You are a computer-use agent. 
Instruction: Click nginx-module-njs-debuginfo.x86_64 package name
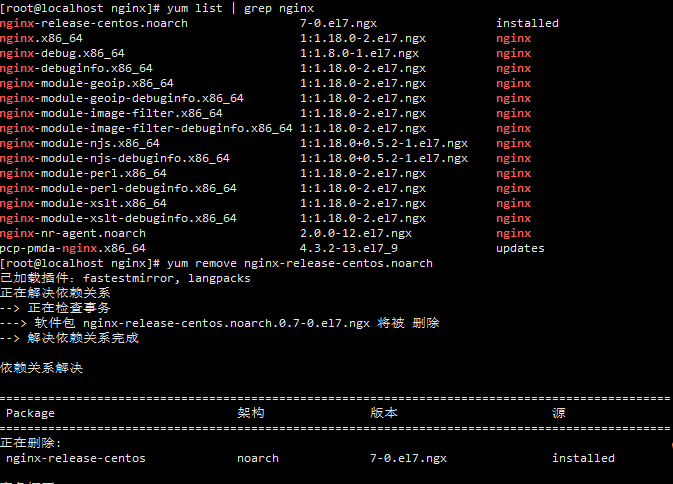pyautogui.click(x=115, y=158)
